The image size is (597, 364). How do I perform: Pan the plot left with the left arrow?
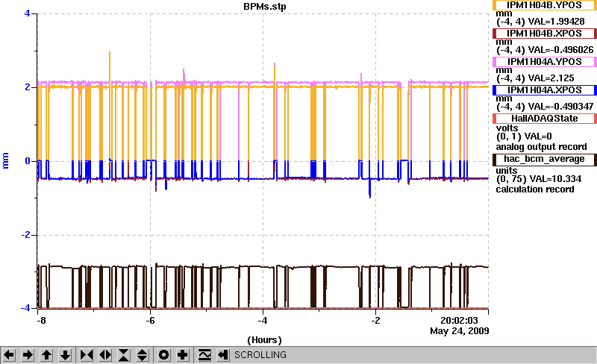coord(9,355)
